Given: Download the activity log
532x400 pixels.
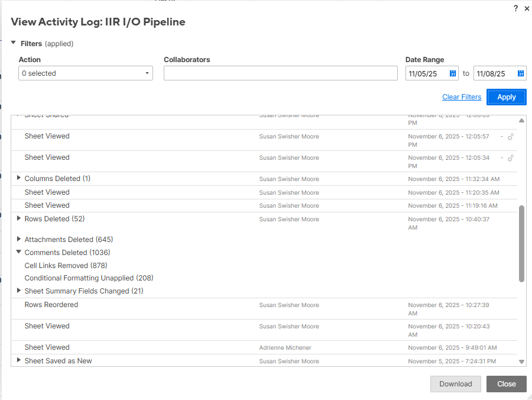Looking at the screenshot, I should click(x=455, y=383).
